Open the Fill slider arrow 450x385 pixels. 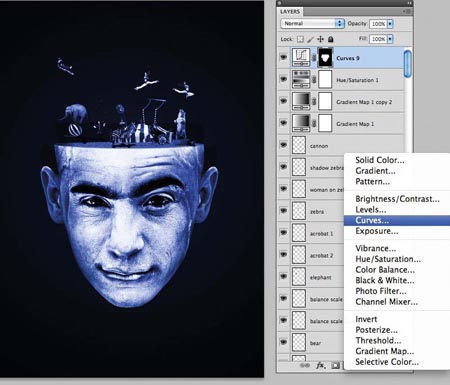pos(390,39)
